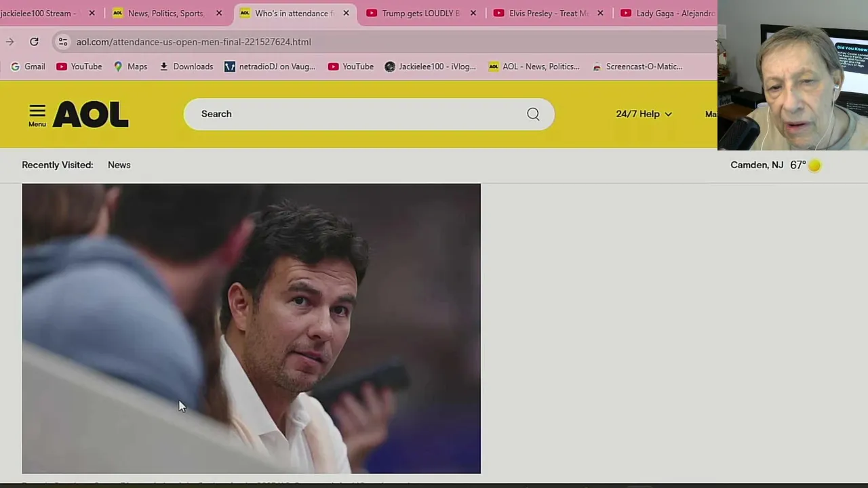Close the Who's in attendance tab
868x488 pixels.
pos(346,13)
